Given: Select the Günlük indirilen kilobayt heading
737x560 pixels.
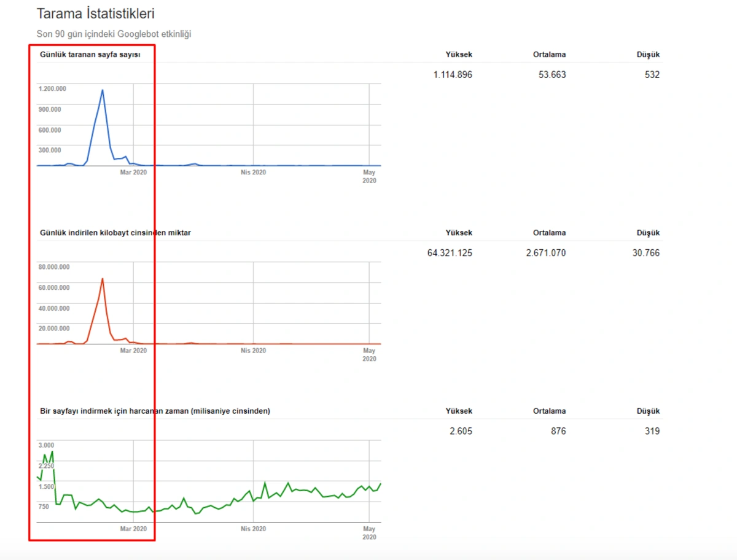Looking at the screenshot, I should click(115, 233).
